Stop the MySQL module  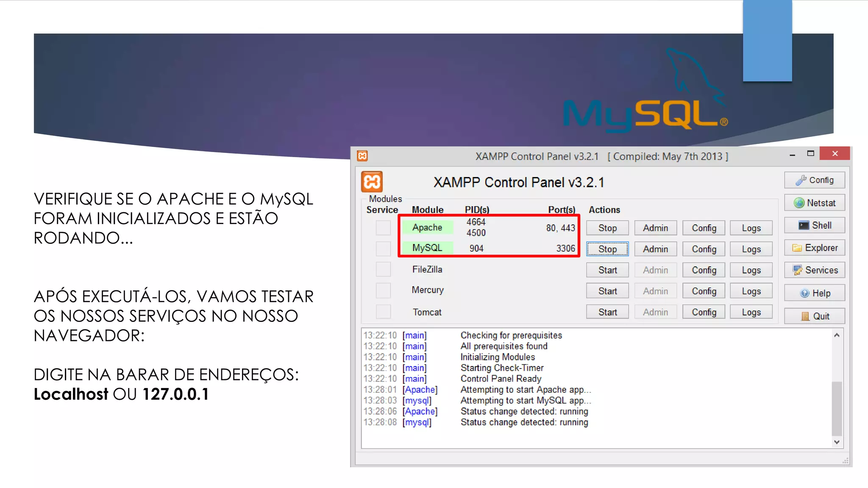click(607, 249)
